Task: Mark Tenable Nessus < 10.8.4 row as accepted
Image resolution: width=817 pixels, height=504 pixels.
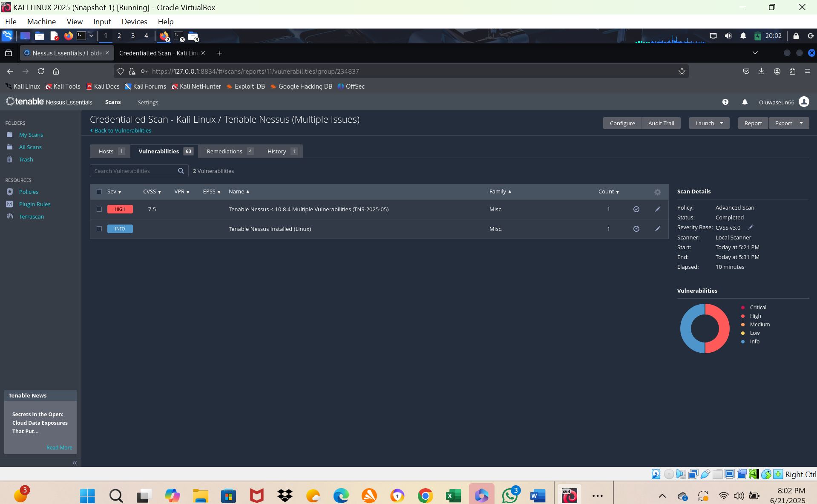Action: [636, 209]
